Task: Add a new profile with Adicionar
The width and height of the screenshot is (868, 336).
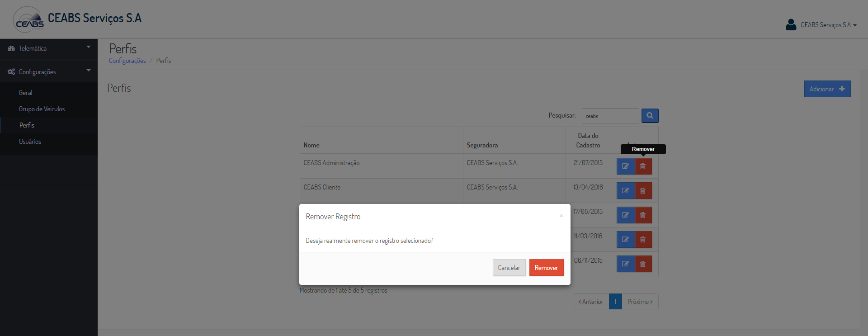Action: click(827, 89)
